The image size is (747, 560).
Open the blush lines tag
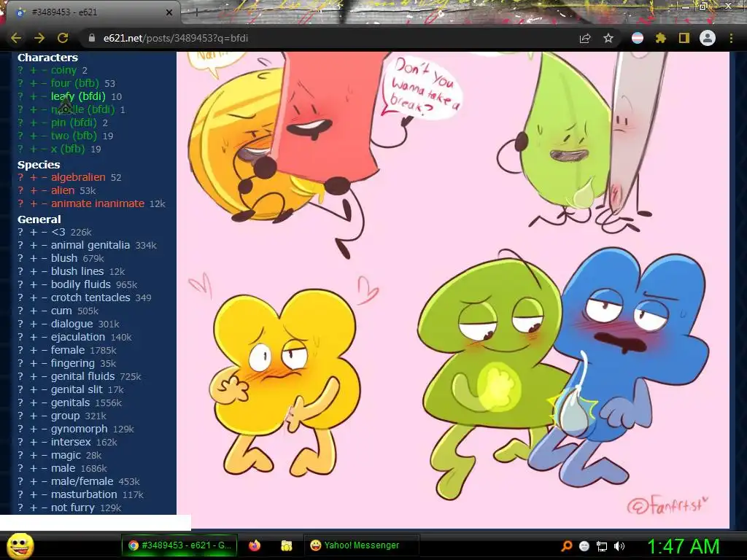77,271
